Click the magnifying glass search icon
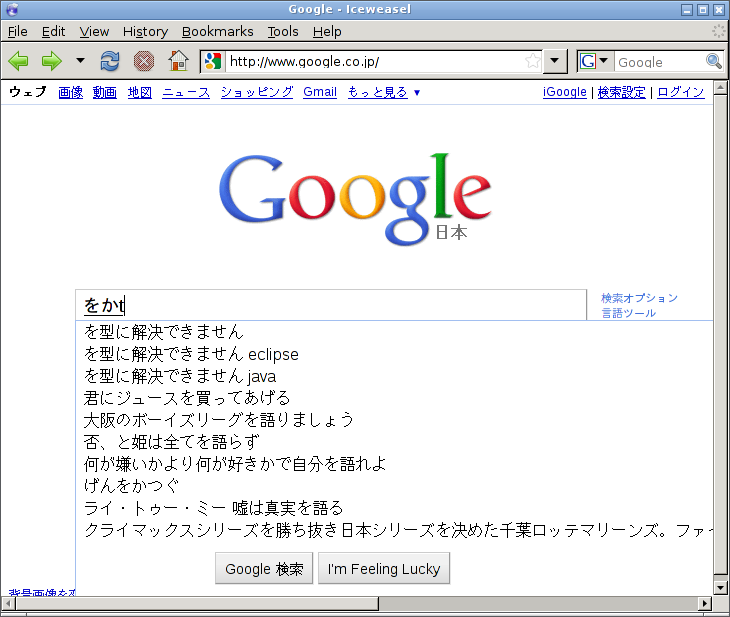Viewport: 730px width, 617px height. (x=714, y=61)
